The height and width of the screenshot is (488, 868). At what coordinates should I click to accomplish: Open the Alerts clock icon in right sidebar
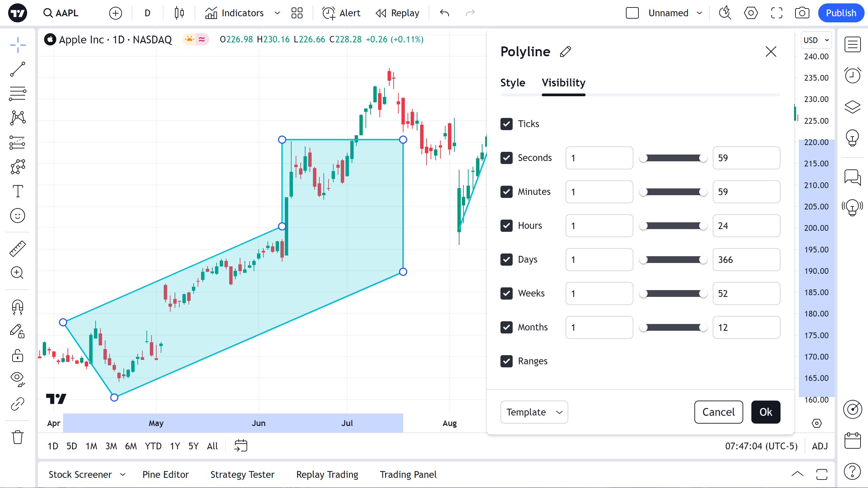pyautogui.click(x=852, y=75)
